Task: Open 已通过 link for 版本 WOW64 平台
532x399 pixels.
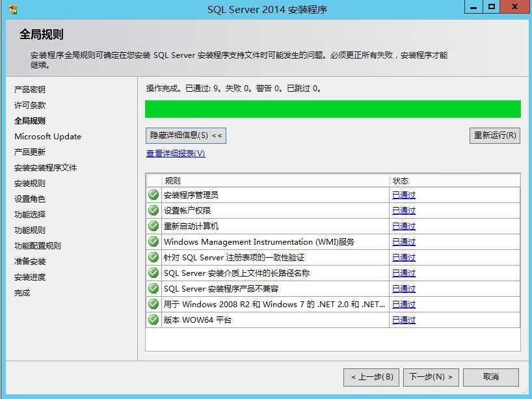Action: [404, 320]
